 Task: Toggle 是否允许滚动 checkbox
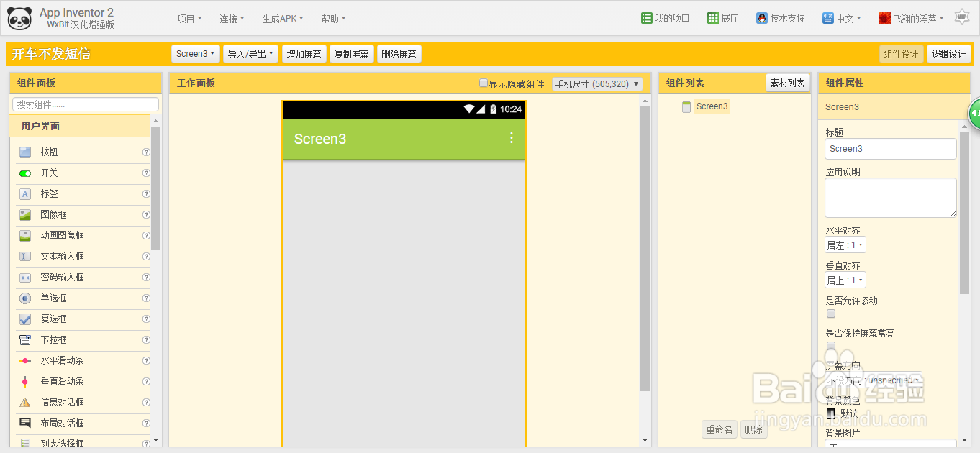[831, 314]
